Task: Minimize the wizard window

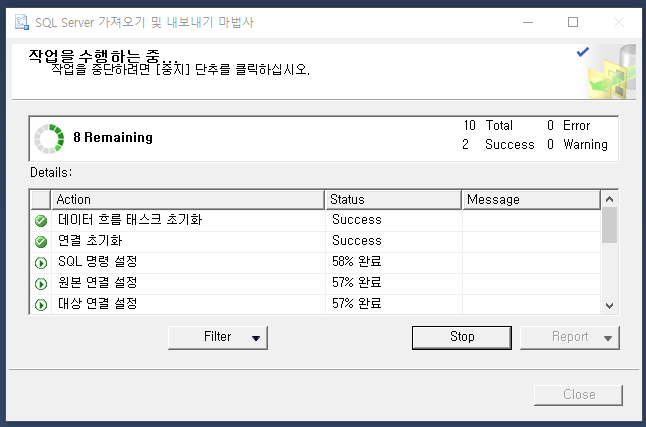Action: [x=528, y=22]
